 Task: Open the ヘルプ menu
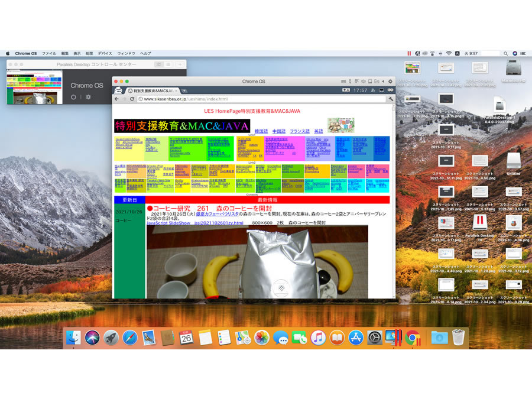[x=145, y=53]
